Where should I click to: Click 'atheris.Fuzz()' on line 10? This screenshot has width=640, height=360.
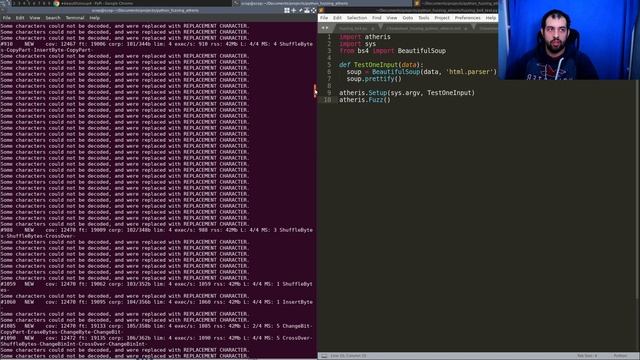(x=364, y=100)
